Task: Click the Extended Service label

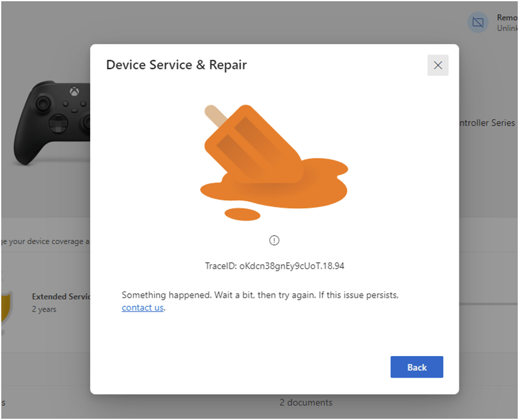Action: (61, 296)
